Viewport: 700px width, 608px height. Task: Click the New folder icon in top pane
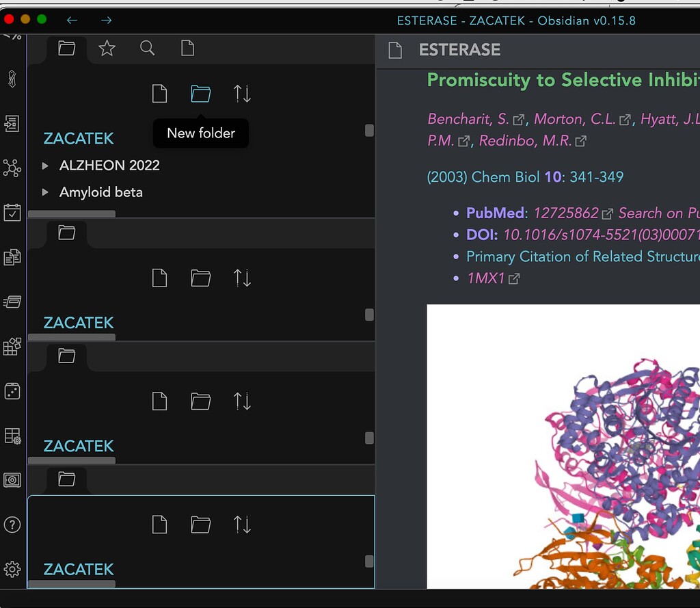[x=200, y=94]
